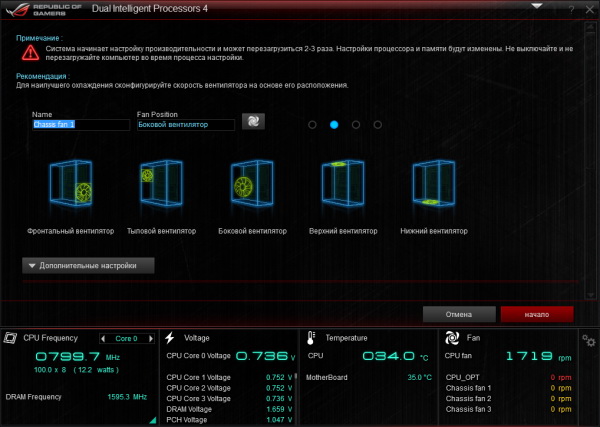
Task: Click the Core 0 selector label
Action: click(126, 339)
